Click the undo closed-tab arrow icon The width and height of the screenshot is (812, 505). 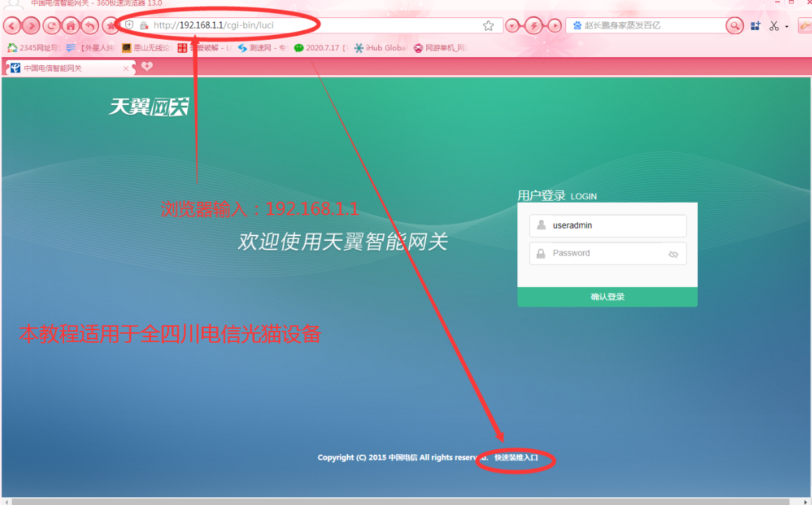90,25
